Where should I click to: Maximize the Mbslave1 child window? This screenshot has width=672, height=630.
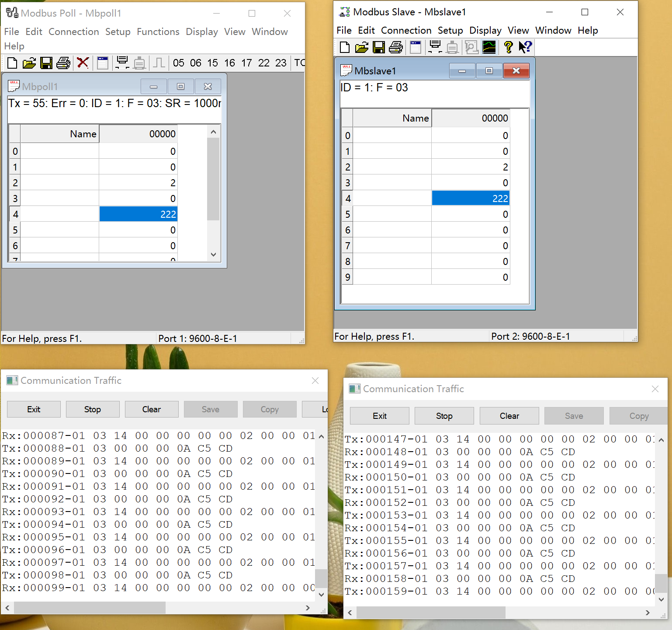[x=489, y=71]
